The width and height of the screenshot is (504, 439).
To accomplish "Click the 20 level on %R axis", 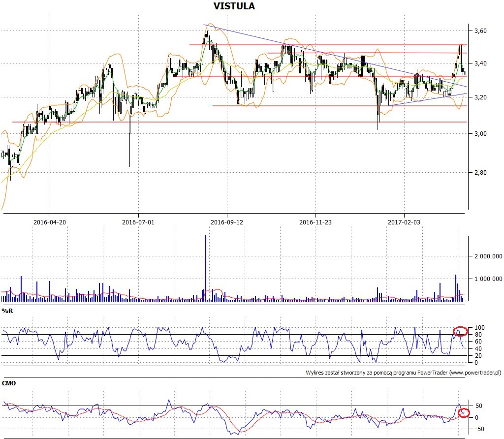I will coord(478,355).
